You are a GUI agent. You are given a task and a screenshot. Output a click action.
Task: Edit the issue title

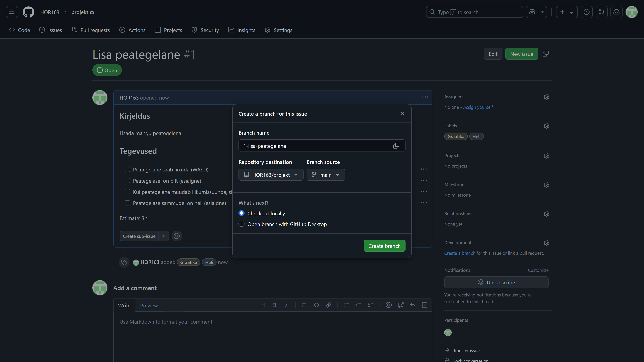point(493,54)
